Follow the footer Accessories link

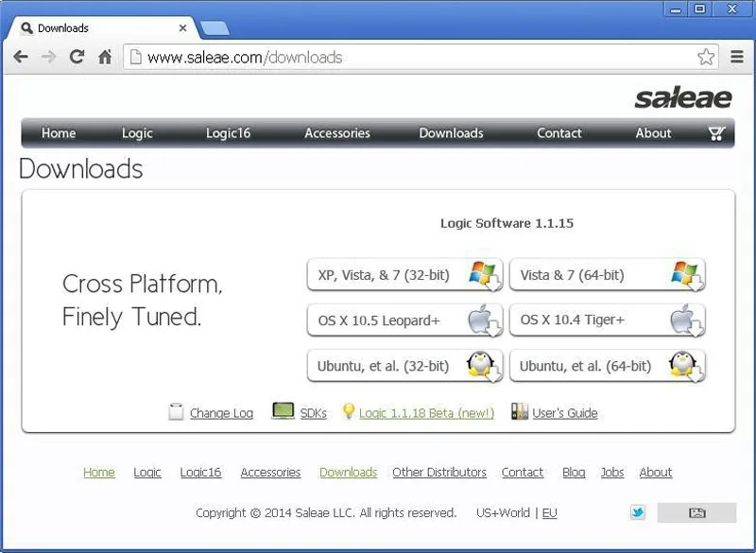point(270,472)
